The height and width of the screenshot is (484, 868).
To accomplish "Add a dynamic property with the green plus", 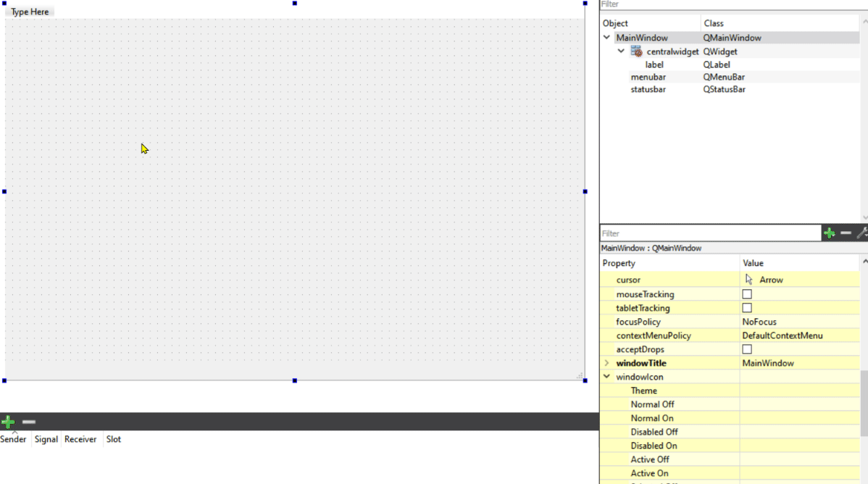I will click(829, 233).
